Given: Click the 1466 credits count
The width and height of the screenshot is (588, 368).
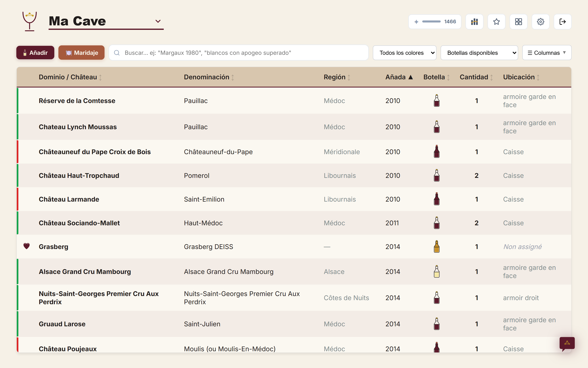Looking at the screenshot, I should [x=450, y=22].
